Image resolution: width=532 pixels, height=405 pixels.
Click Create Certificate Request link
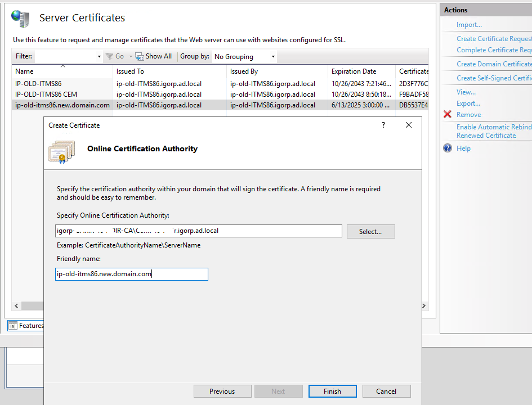click(494, 39)
